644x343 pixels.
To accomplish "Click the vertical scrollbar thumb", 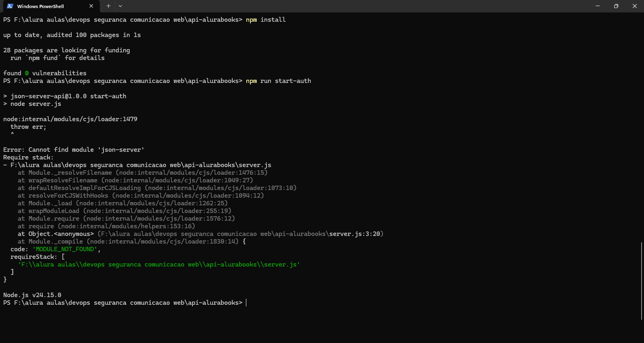I will (x=642, y=281).
